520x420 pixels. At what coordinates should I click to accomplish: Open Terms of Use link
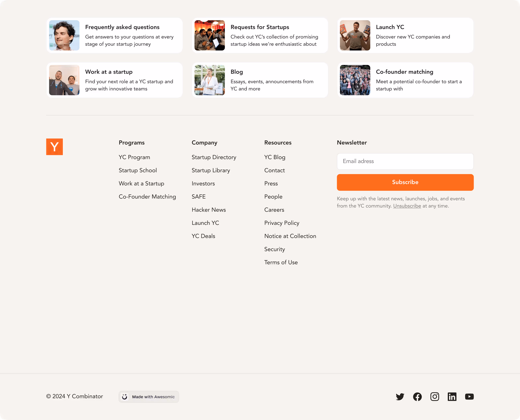click(281, 262)
